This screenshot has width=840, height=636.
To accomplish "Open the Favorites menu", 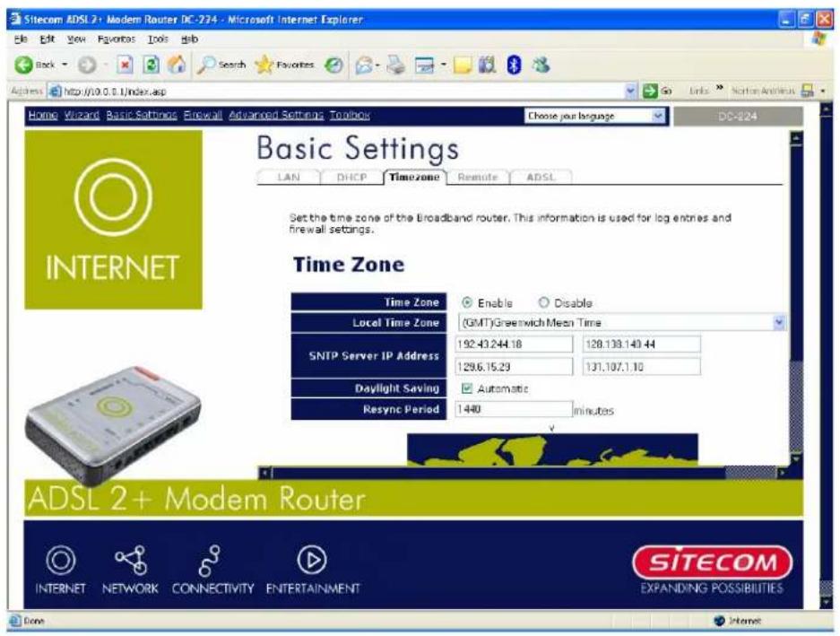I will 117,39.
